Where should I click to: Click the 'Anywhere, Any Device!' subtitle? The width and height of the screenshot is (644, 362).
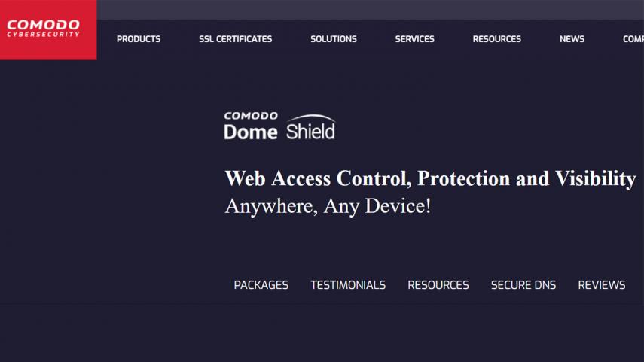[328, 206]
